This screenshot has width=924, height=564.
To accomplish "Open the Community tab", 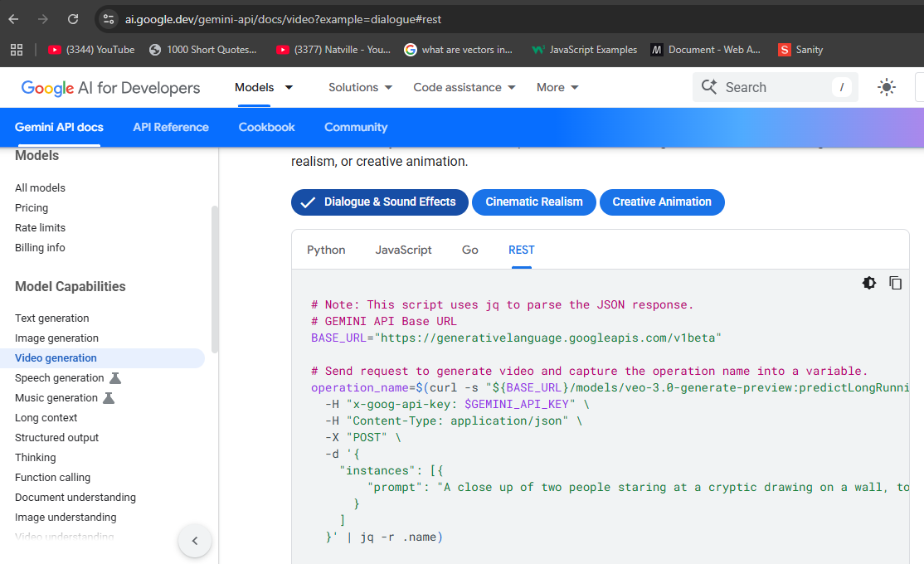I will tap(356, 127).
